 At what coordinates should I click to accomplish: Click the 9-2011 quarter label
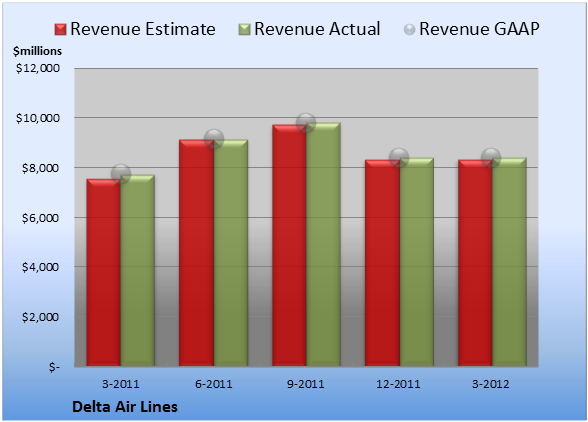coord(306,384)
